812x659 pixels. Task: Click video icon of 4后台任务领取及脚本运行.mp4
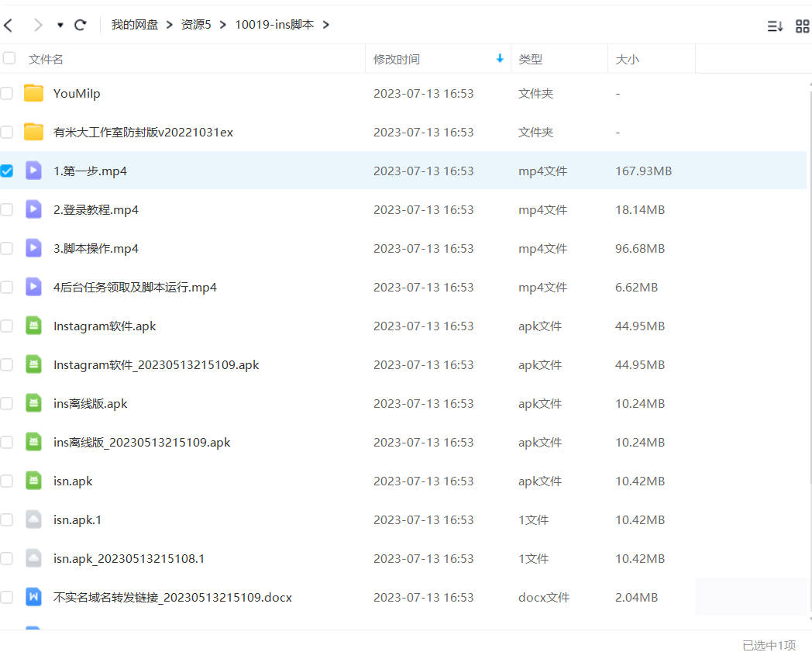click(33, 287)
